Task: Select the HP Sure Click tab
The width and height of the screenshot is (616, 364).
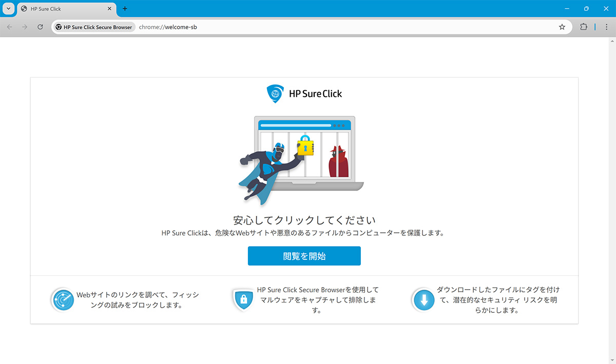Action: point(66,9)
